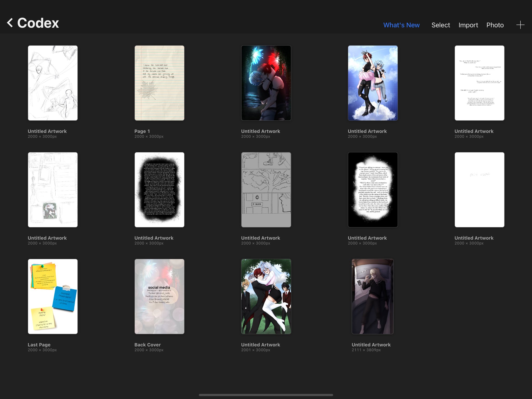Open the sticky notes Last Page artwork
This screenshot has height=399, width=532.
[53, 296]
